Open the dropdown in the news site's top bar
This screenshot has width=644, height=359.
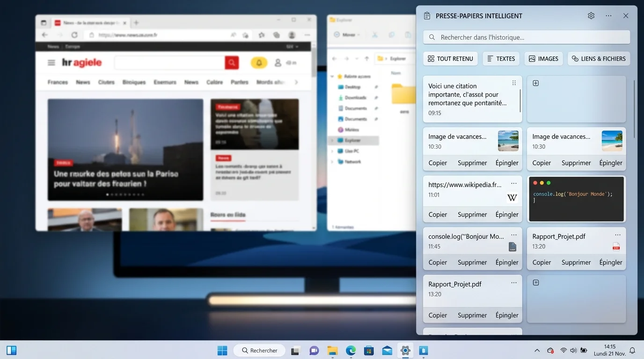[x=293, y=47]
